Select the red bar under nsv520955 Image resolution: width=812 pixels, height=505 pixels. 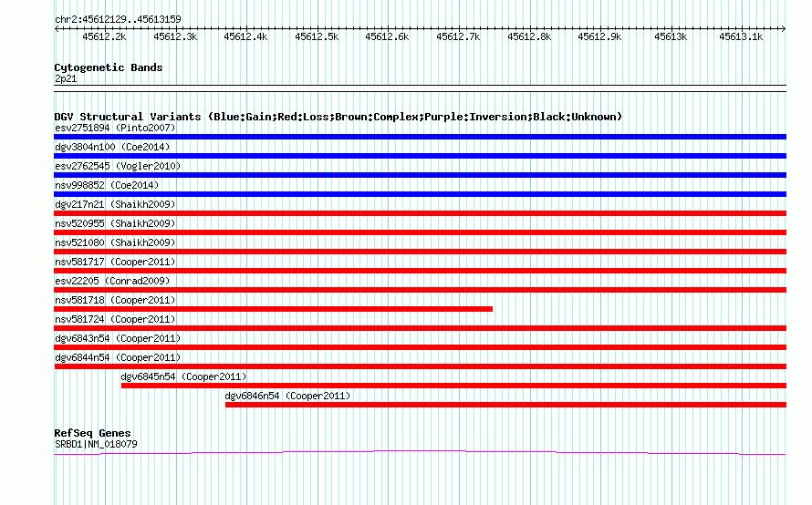tap(420, 232)
